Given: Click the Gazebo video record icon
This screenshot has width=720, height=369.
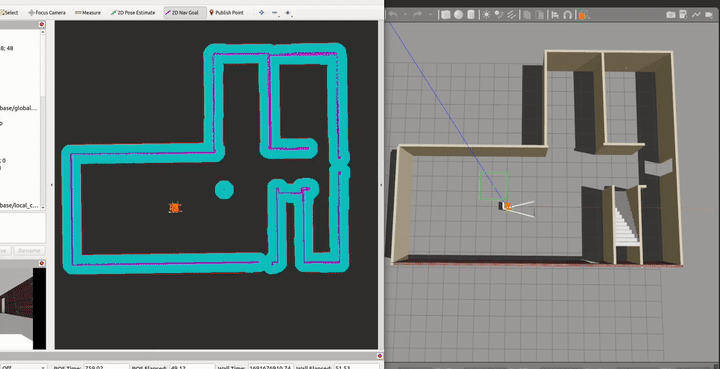Looking at the screenshot, I should point(710,15).
